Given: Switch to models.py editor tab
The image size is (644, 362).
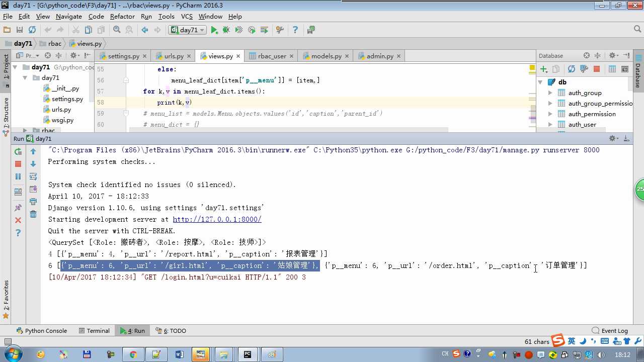Looking at the screenshot, I should [x=326, y=56].
